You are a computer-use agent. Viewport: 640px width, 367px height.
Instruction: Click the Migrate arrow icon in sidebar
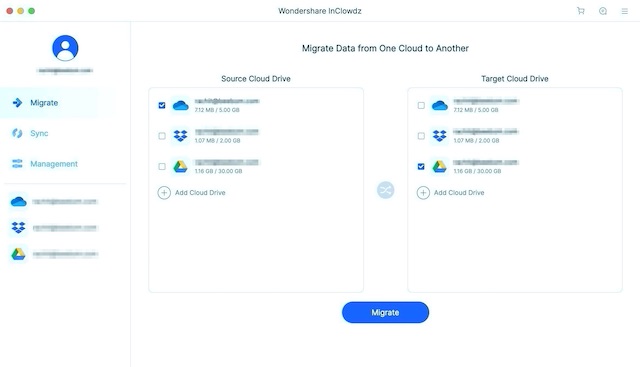point(17,102)
